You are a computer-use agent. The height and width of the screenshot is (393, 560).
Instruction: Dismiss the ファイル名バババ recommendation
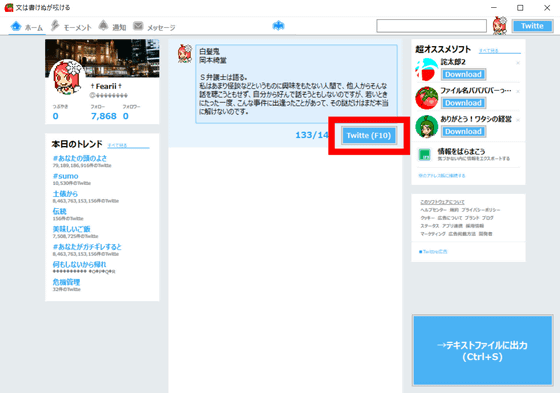coord(518,91)
